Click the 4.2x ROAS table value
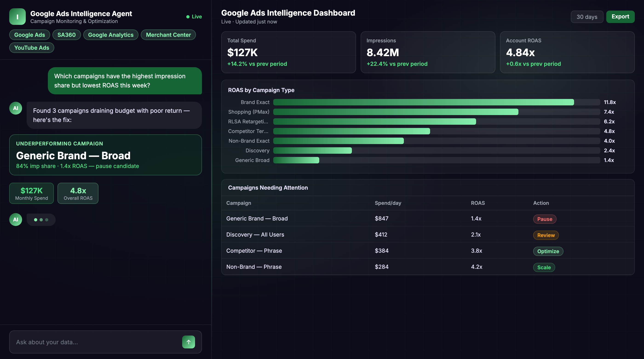 point(477,267)
